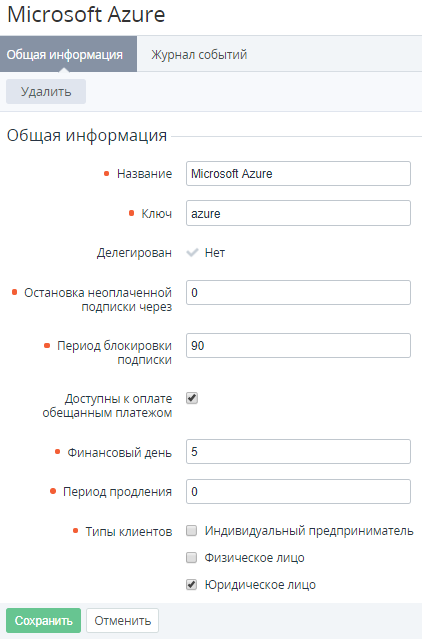
Task: Save changes with the Сохранить button
Action: click(x=43, y=620)
